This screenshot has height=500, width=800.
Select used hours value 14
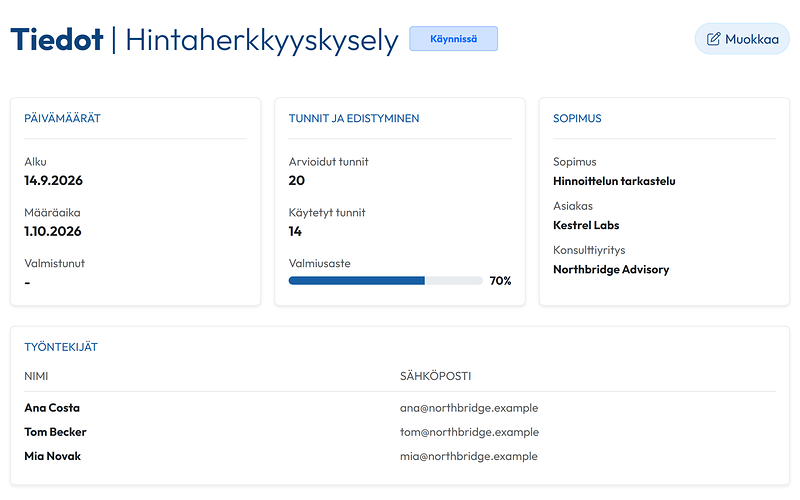pyautogui.click(x=295, y=232)
